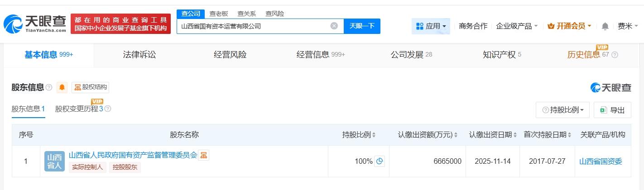Viewport: 644px width, 190px height.
Task: Click the TianYanCha logo
Action: 34,24
